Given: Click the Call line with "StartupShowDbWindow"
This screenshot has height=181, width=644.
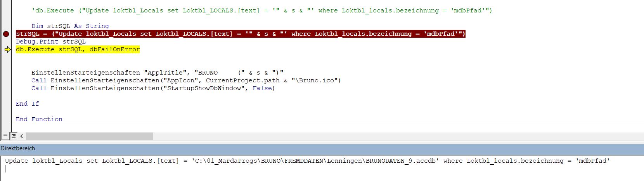Looking at the screenshot, I should 153,88.
